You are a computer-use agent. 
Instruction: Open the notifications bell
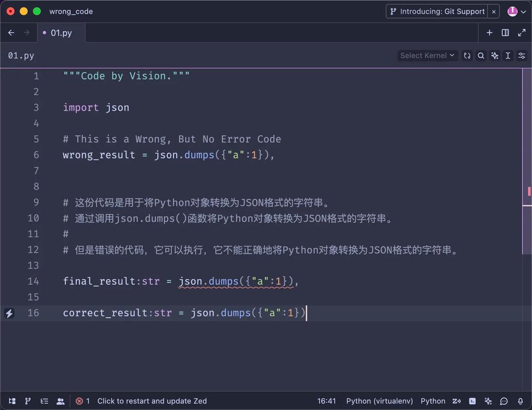[x=520, y=401]
